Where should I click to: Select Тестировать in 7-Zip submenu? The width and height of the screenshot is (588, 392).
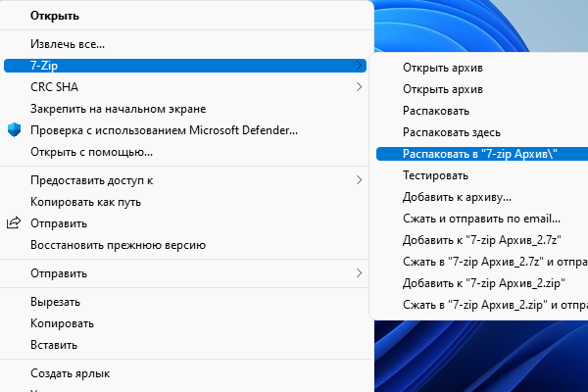482,175
